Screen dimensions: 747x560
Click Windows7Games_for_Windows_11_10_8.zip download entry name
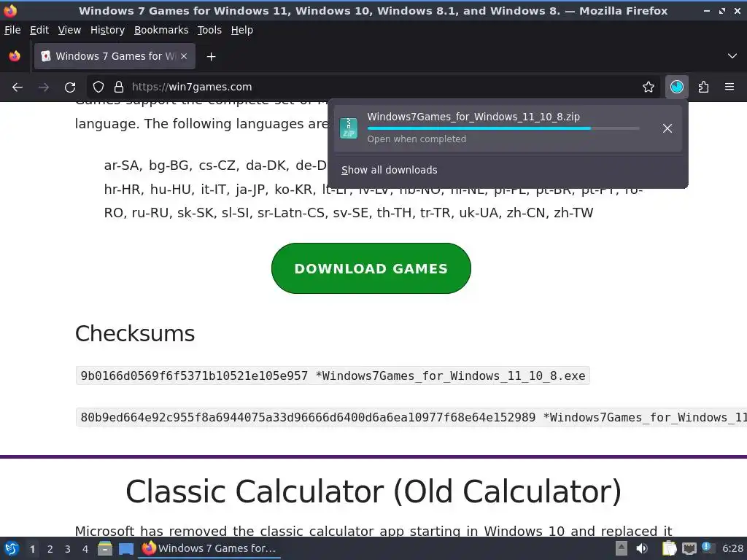[x=473, y=117]
